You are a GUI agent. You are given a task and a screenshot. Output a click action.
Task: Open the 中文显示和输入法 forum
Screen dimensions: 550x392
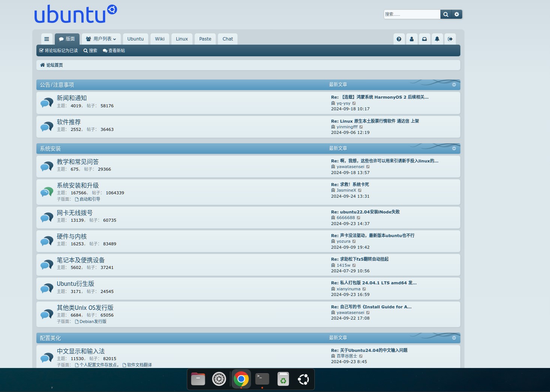[x=81, y=351]
